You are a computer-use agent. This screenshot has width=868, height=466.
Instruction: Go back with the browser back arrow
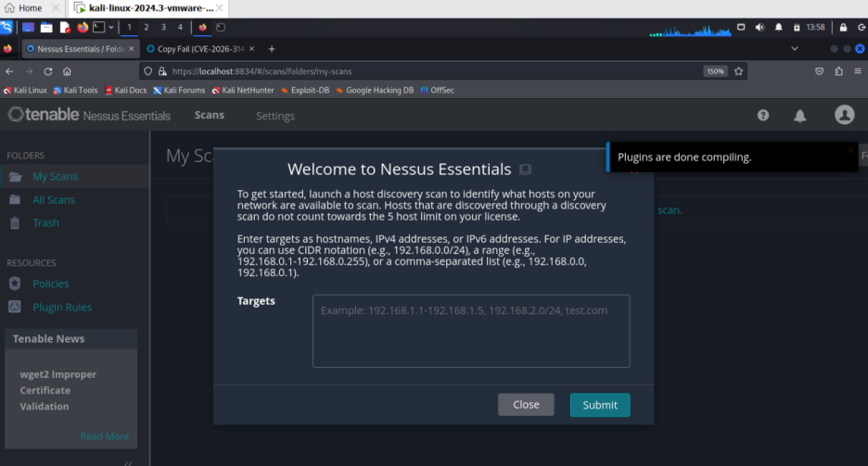pyautogui.click(x=9, y=71)
